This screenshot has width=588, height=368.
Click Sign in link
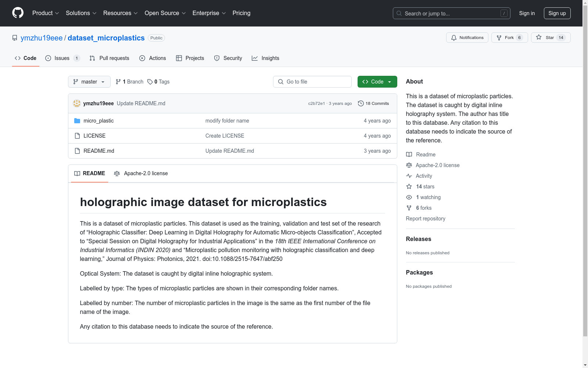point(527,13)
